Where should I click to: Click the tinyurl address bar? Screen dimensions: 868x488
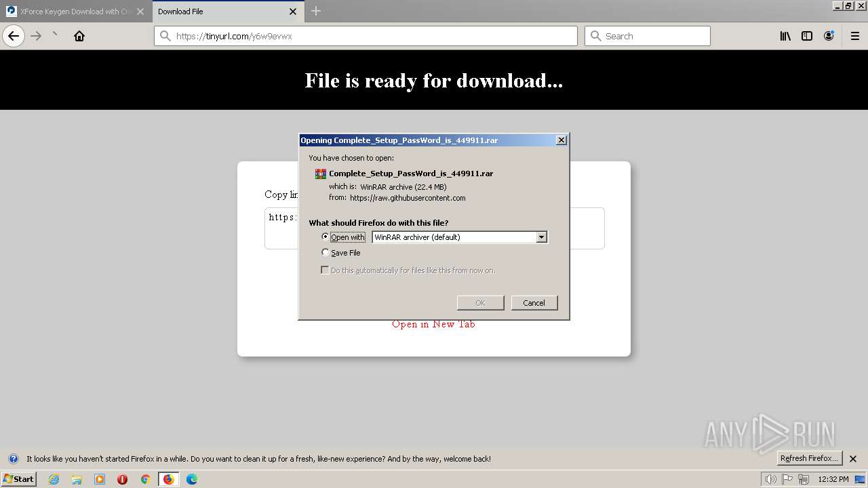click(x=366, y=36)
